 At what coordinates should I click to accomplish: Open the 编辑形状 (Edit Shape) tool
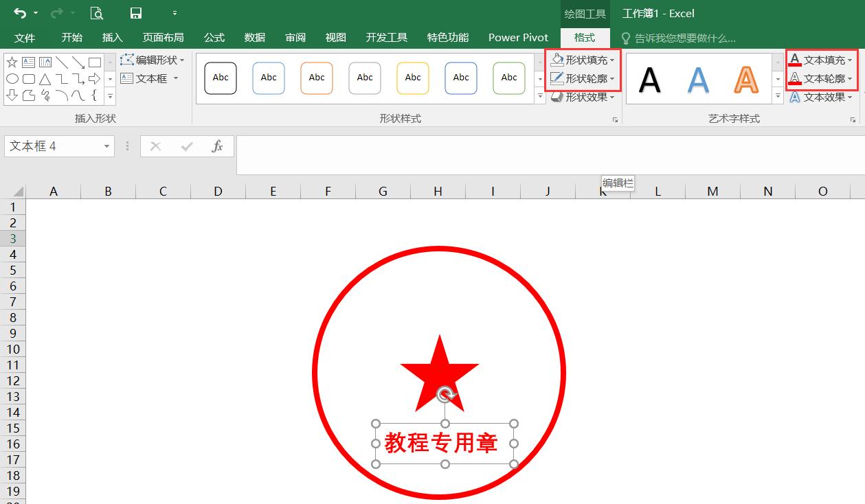pyautogui.click(x=153, y=60)
